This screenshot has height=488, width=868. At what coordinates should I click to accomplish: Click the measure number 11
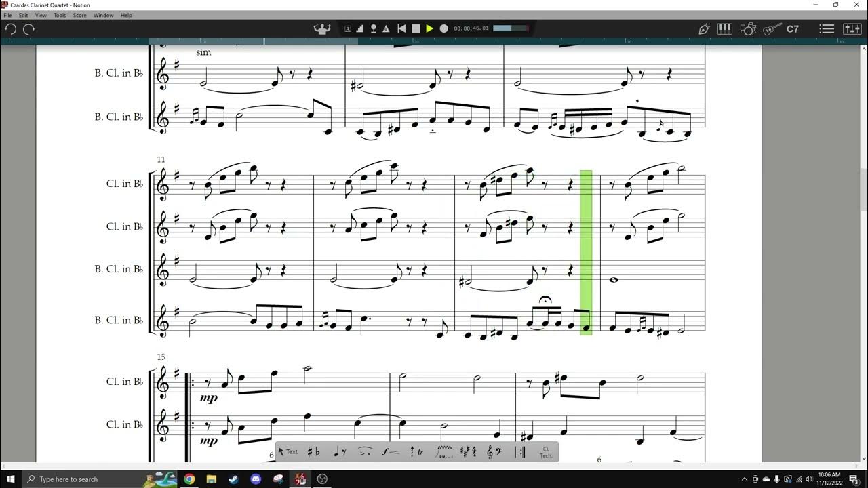tap(161, 159)
